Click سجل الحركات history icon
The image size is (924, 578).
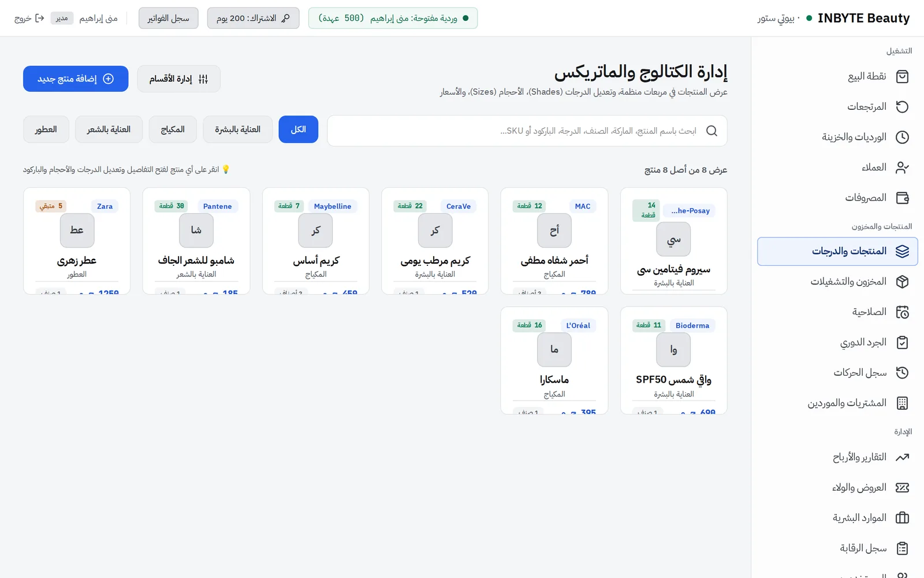[902, 373]
